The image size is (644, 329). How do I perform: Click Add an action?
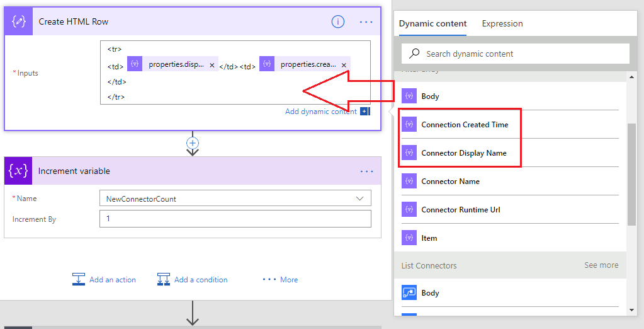(105, 280)
